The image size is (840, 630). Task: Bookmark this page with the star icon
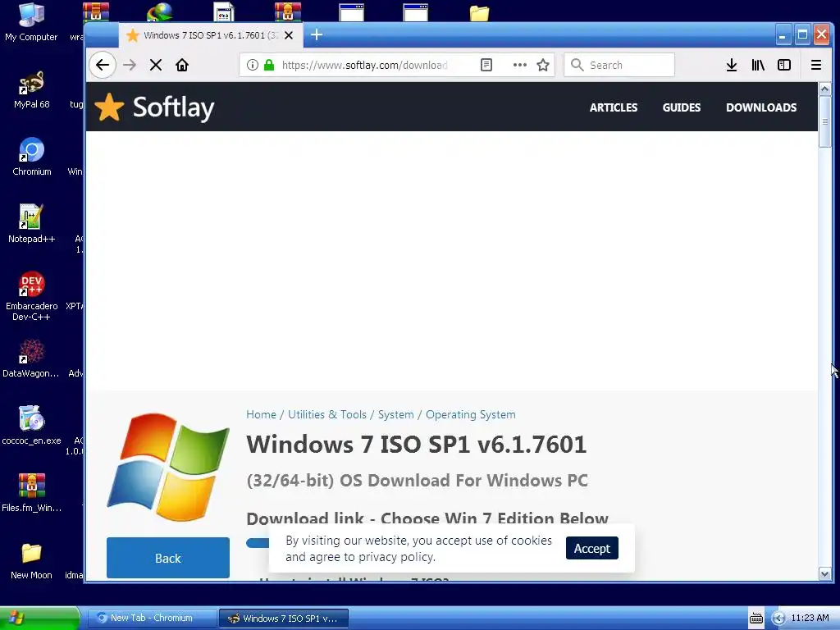point(543,66)
